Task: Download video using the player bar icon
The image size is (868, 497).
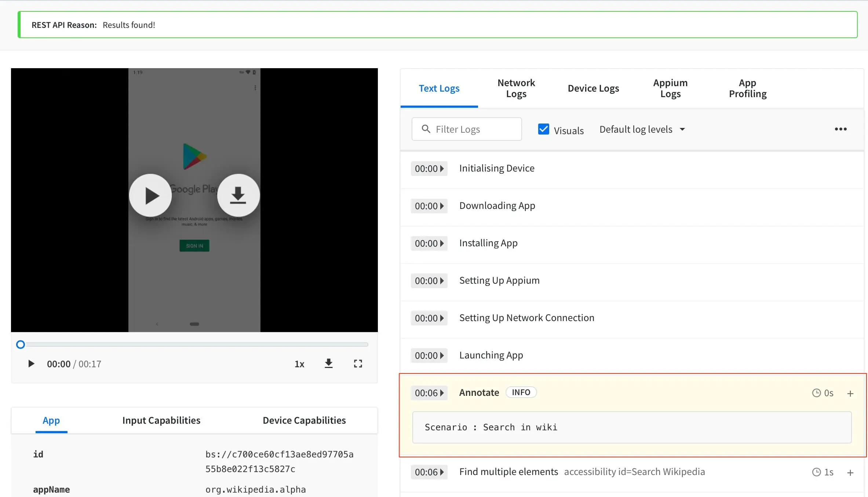Action: click(329, 364)
